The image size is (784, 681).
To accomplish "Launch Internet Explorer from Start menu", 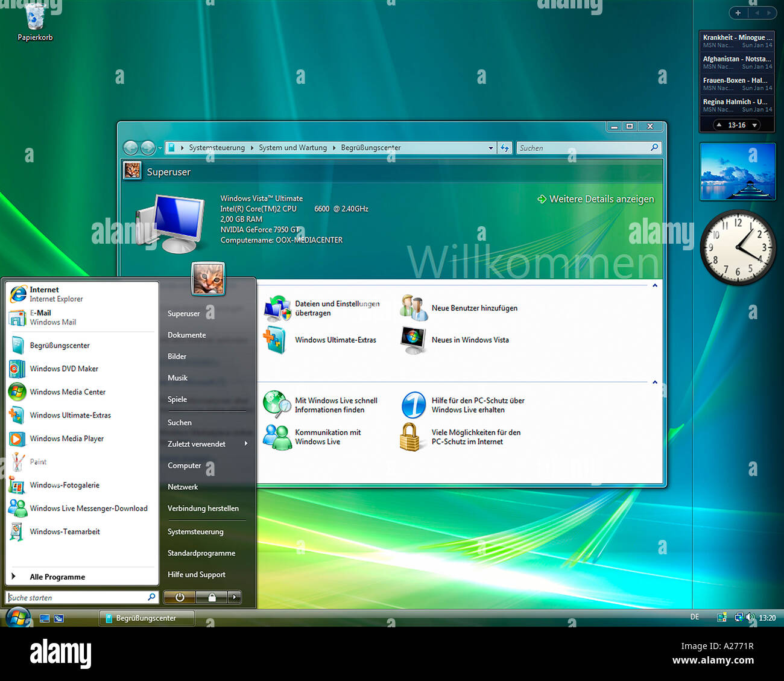I will click(82, 294).
